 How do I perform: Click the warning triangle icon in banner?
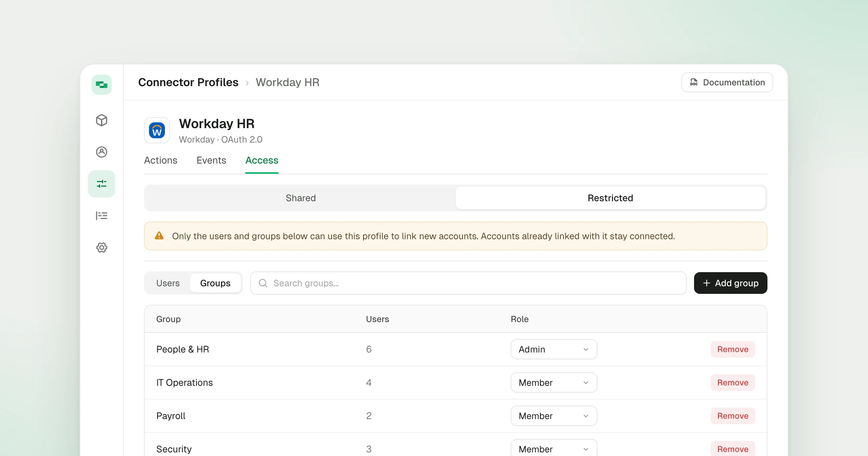pos(159,236)
